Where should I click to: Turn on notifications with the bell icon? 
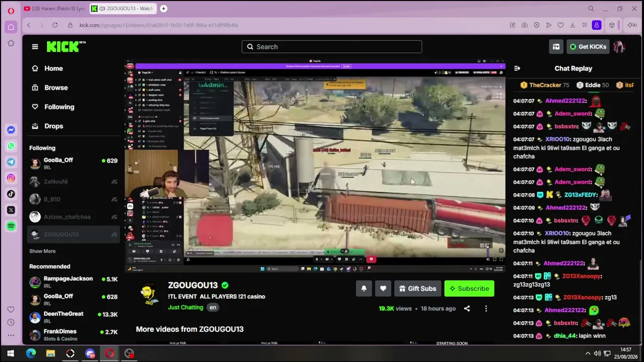click(364, 289)
